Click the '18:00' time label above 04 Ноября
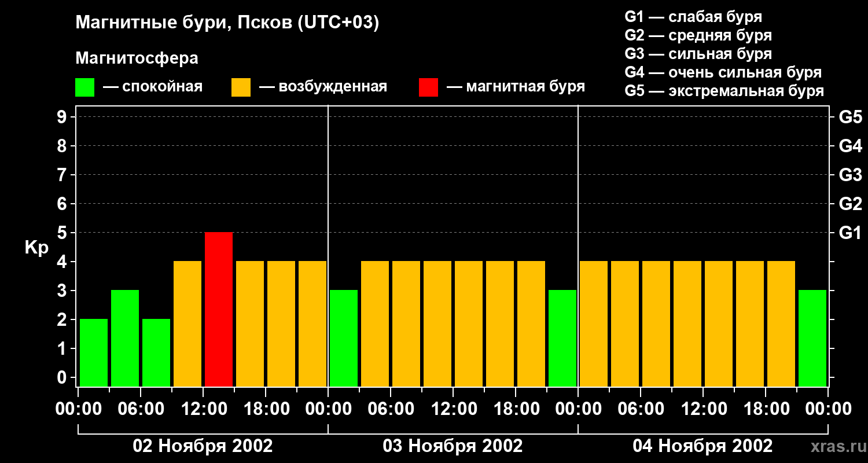The height and width of the screenshot is (463, 868). [x=766, y=409]
